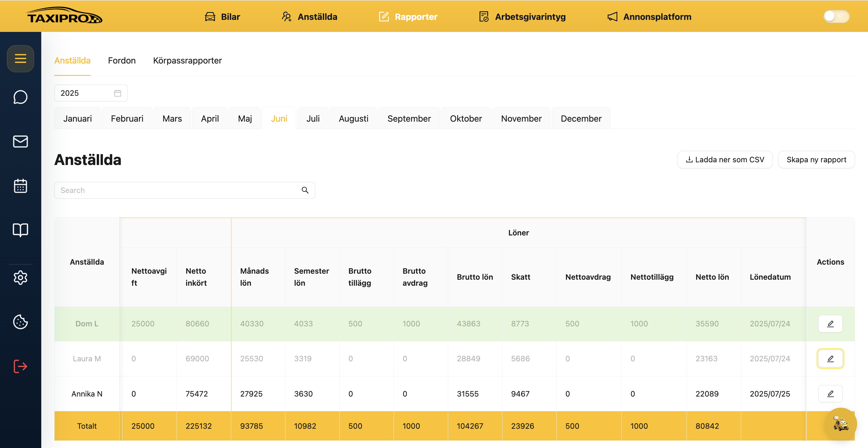
Task: Open the cookie icon in sidebar
Action: 20,322
